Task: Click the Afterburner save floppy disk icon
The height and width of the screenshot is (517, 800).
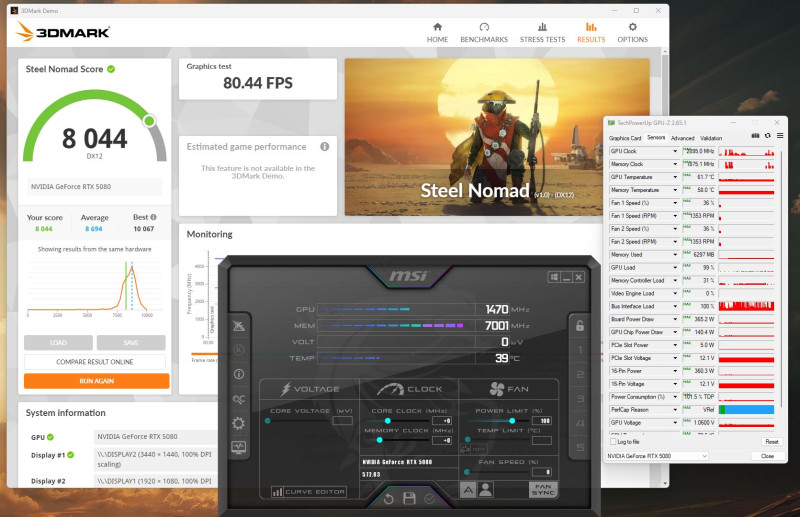Action: [x=409, y=498]
